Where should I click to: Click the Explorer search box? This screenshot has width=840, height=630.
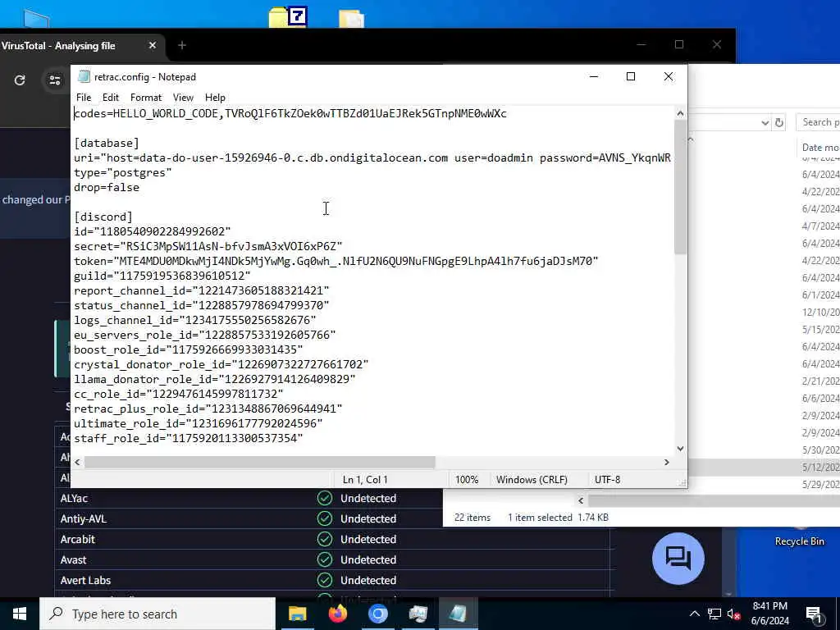tap(818, 122)
